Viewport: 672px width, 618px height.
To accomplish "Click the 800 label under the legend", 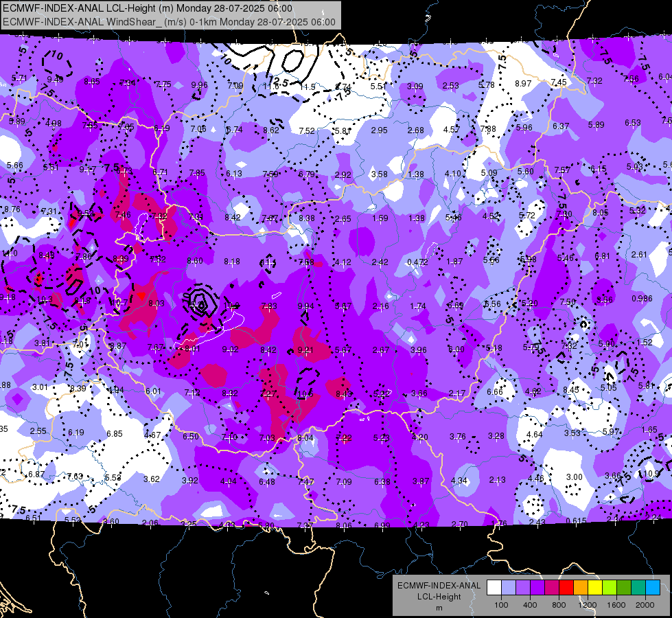I will click(559, 605).
